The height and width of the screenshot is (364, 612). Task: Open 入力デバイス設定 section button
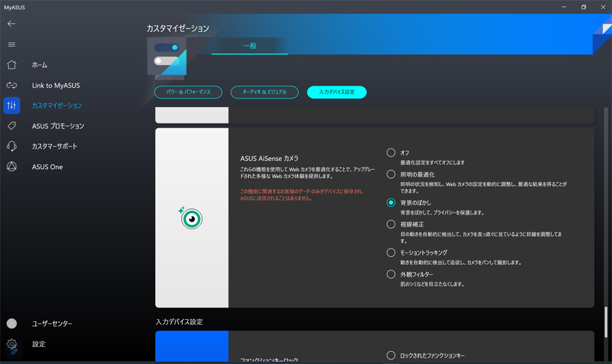click(337, 92)
